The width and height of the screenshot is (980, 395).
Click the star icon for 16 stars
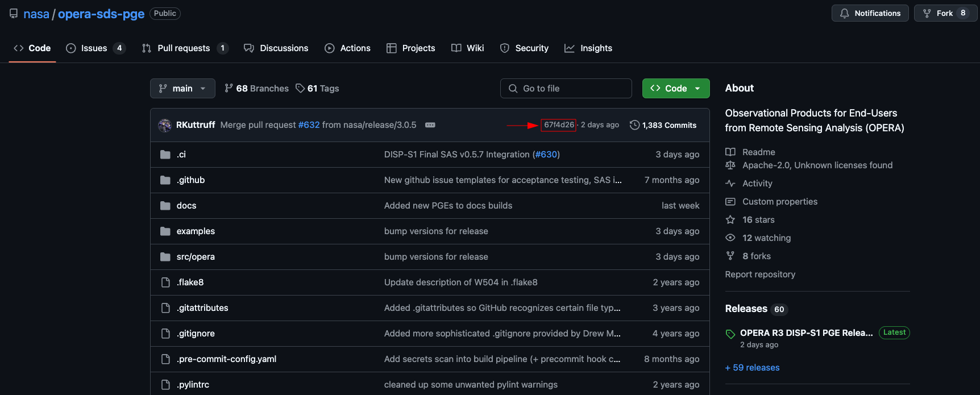[730, 220]
